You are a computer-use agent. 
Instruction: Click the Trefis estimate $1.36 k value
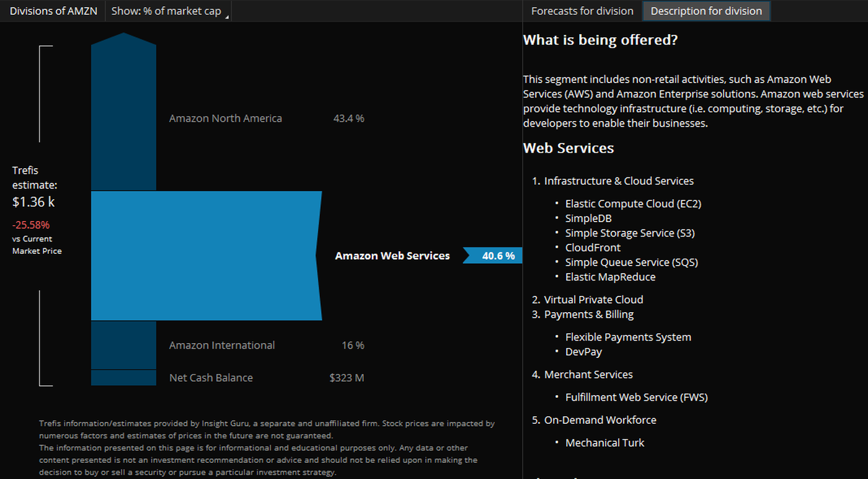[x=33, y=202]
